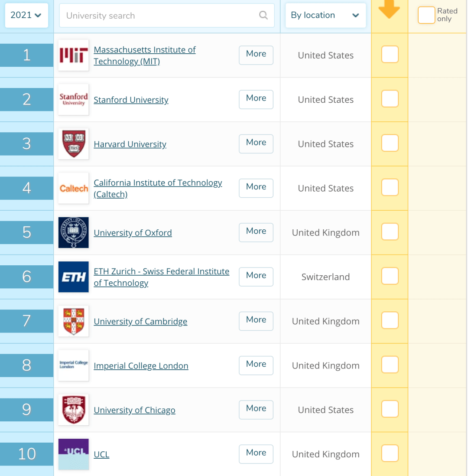Viewport: 468px width, 476px height.
Task: Click More button for MIT
Action: click(x=256, y=55)
